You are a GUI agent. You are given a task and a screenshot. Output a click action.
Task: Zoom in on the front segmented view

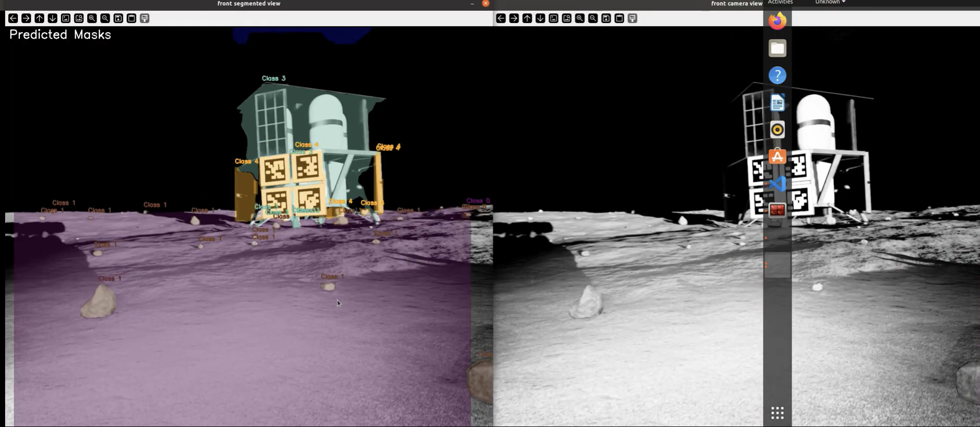(92, 18)
